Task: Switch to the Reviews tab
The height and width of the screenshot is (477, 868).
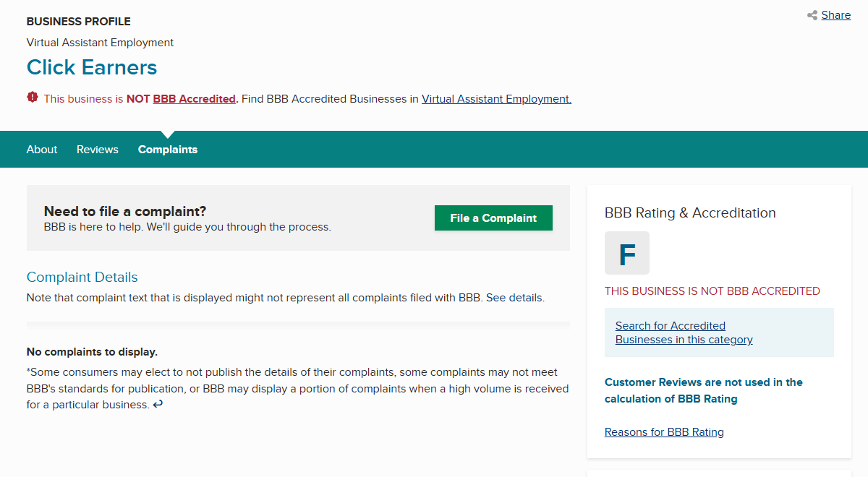Action: coord(98,150)
